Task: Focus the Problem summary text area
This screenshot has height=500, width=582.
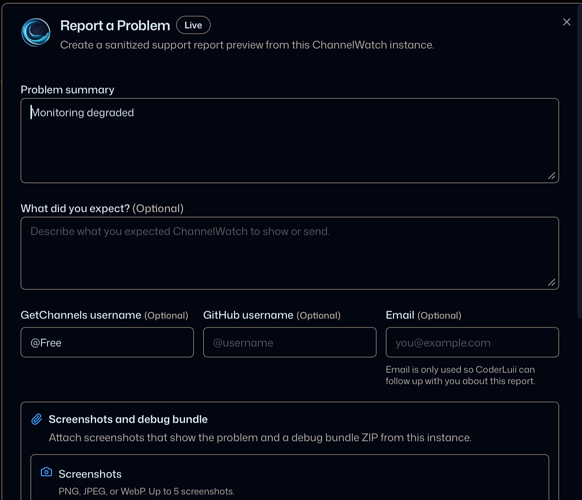Action: [290, 141]
